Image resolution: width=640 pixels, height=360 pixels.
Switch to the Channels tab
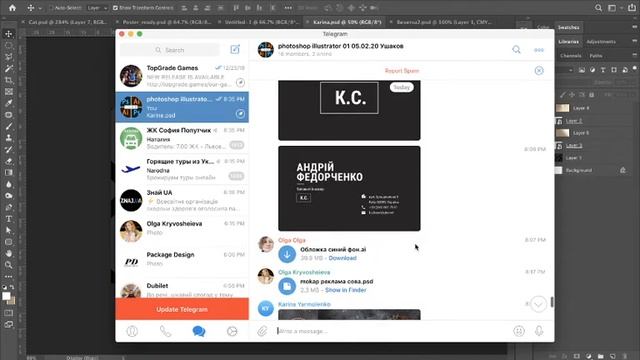[570, 56]
